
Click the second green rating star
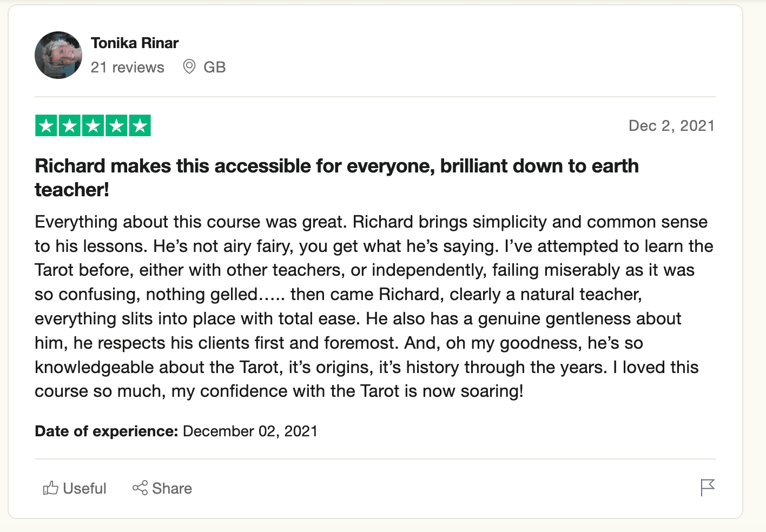point(70,126)
